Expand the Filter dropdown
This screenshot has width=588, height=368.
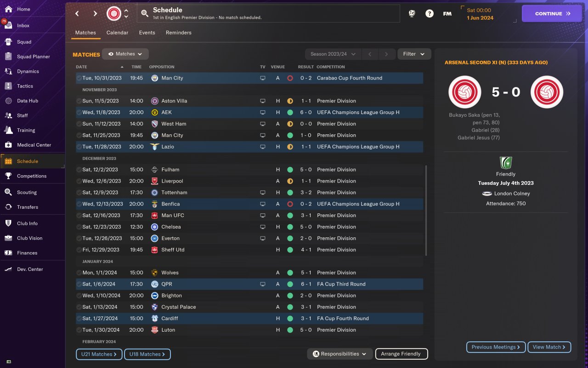point(414,54)
